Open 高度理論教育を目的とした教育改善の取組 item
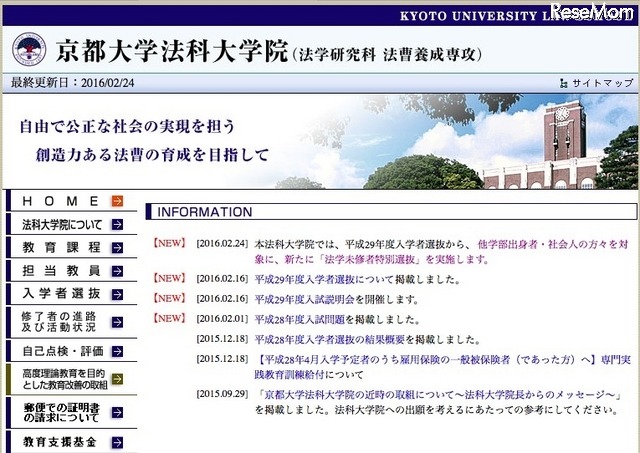 (72, 379)
